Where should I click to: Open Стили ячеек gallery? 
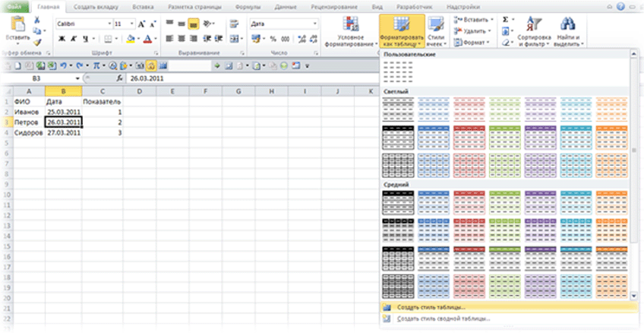pyautogui.click(x=435, y=31)
